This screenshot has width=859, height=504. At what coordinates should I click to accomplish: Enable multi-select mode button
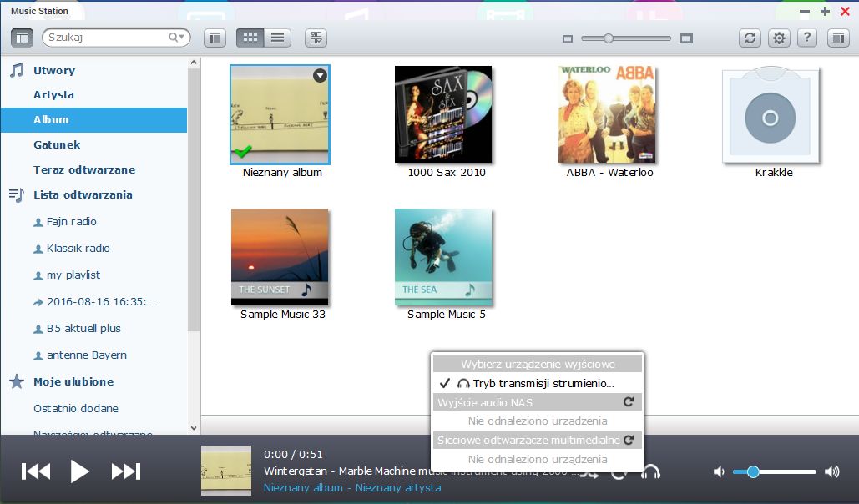(x=316, y=38)
